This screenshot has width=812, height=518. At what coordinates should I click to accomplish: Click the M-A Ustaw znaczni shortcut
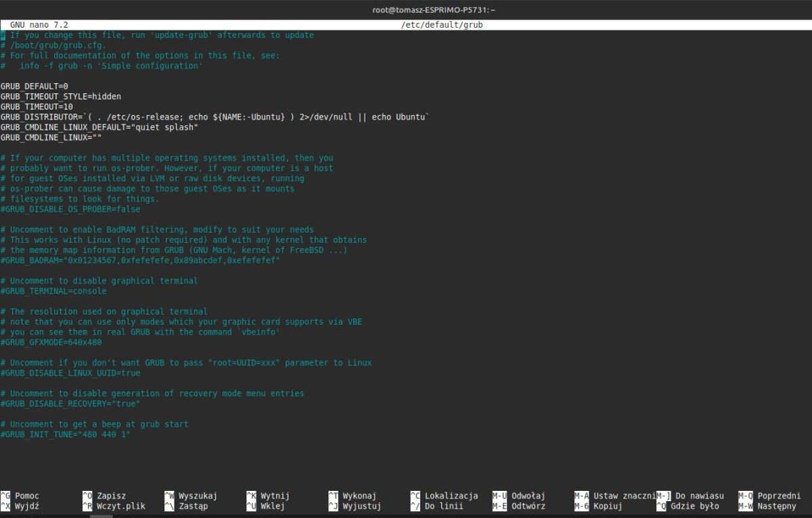614,496
